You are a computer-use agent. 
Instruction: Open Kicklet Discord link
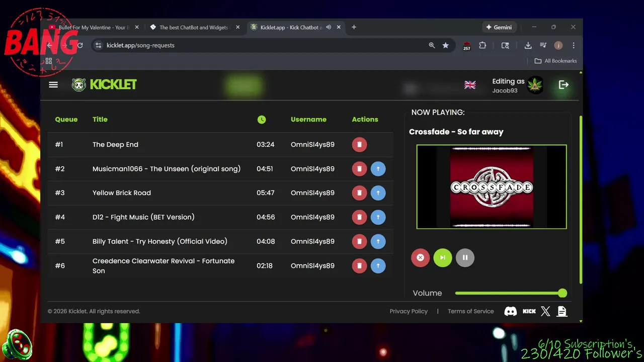(510, 311)
